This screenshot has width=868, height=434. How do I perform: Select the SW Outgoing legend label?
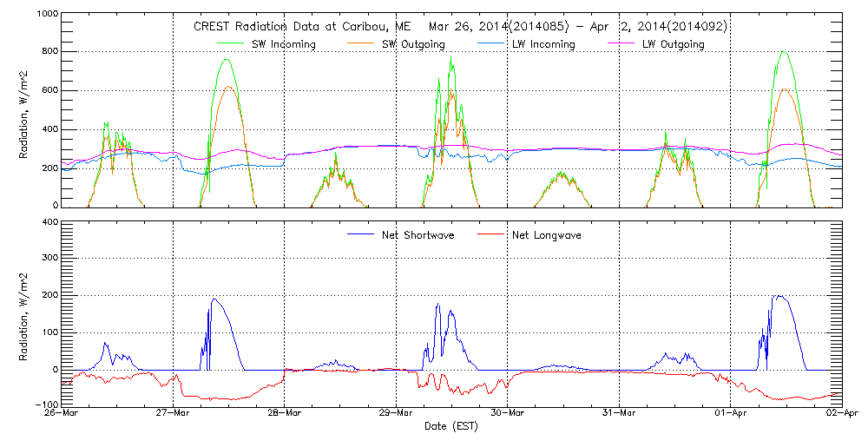click(413, 44)
